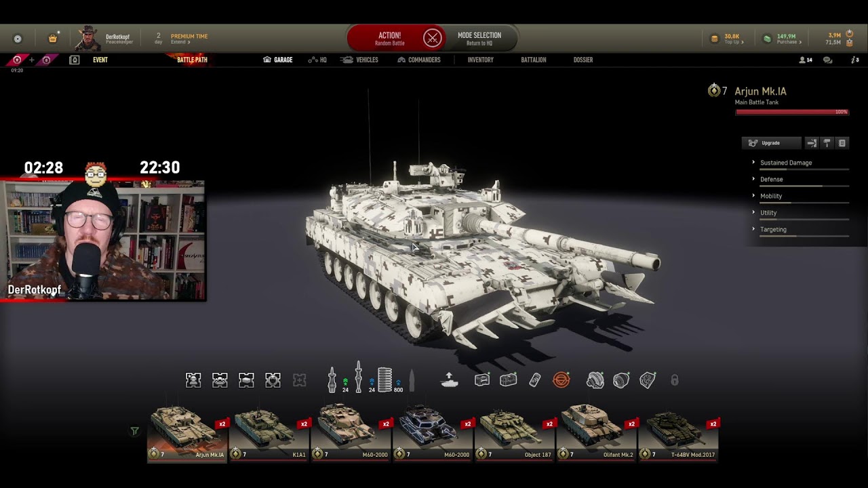Image resolution: width=868 pixels, height=488 pixels.
Task: Open the Battle Path banner
Action: [x=192, y=60]
